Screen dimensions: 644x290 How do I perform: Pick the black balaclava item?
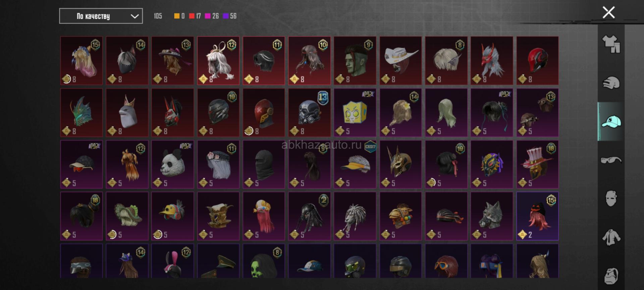264,164
